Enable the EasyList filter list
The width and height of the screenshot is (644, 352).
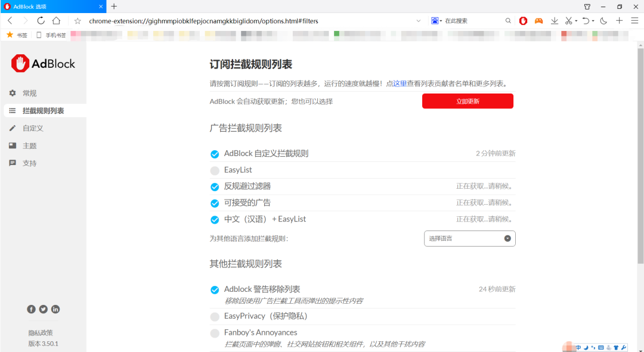coord(215,170)
